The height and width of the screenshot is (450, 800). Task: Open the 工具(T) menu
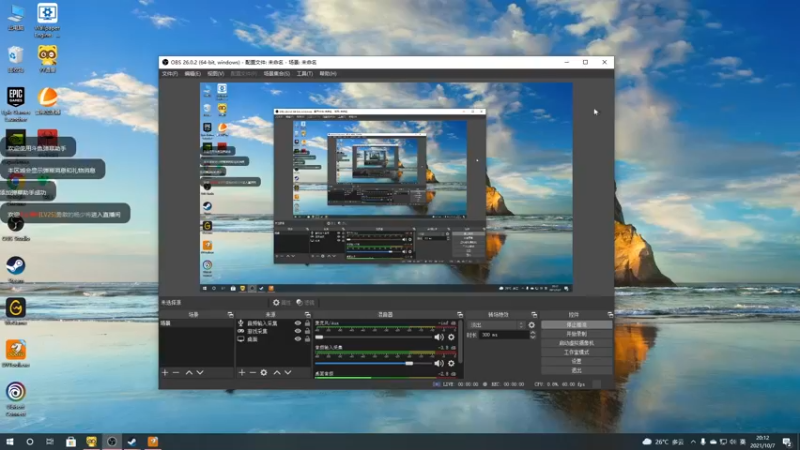305,74
